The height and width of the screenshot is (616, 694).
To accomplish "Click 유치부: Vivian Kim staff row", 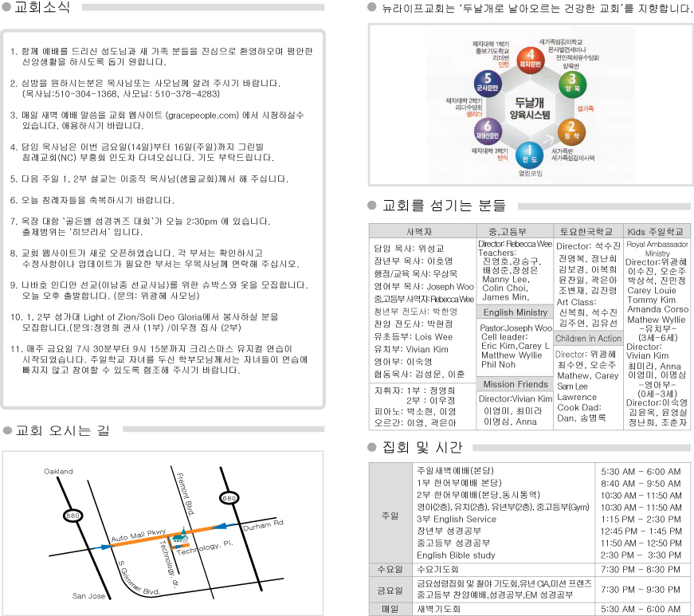I will click(410, 349).
